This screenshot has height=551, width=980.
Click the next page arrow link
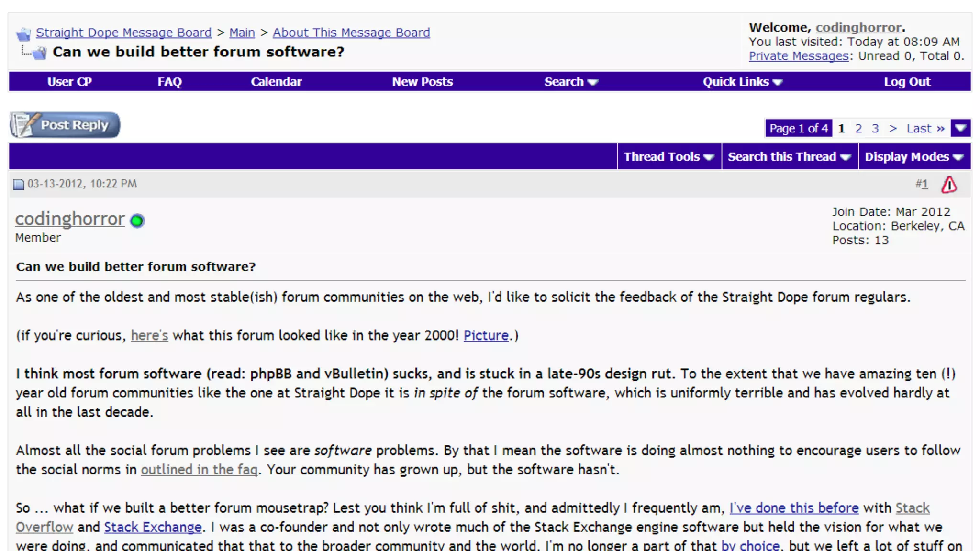point(892,129)
